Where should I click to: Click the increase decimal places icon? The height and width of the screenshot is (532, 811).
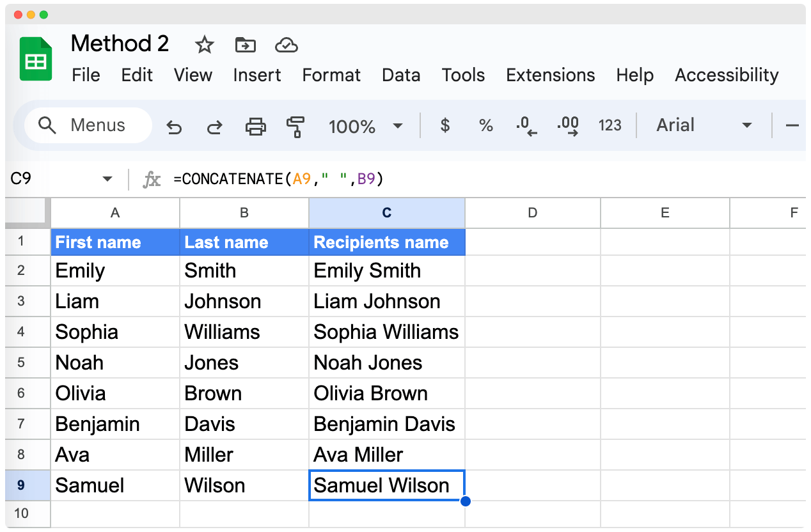568,126
